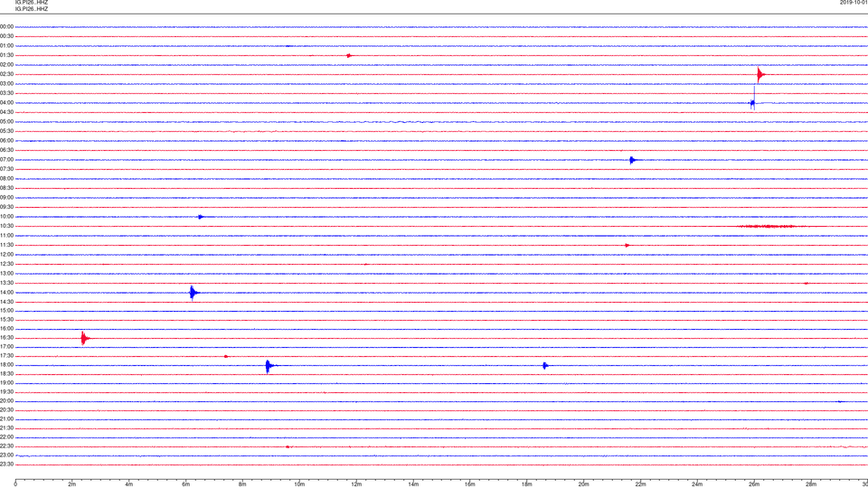The height and width of the screenshot is (488, 868).
Task: Click the 2019-10-01 date label
Action: click(x=854, y=3)
